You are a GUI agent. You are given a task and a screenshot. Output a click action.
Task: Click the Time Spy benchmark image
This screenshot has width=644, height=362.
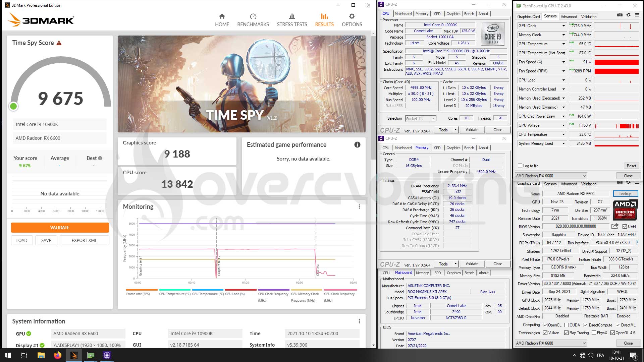pos(241,84)
